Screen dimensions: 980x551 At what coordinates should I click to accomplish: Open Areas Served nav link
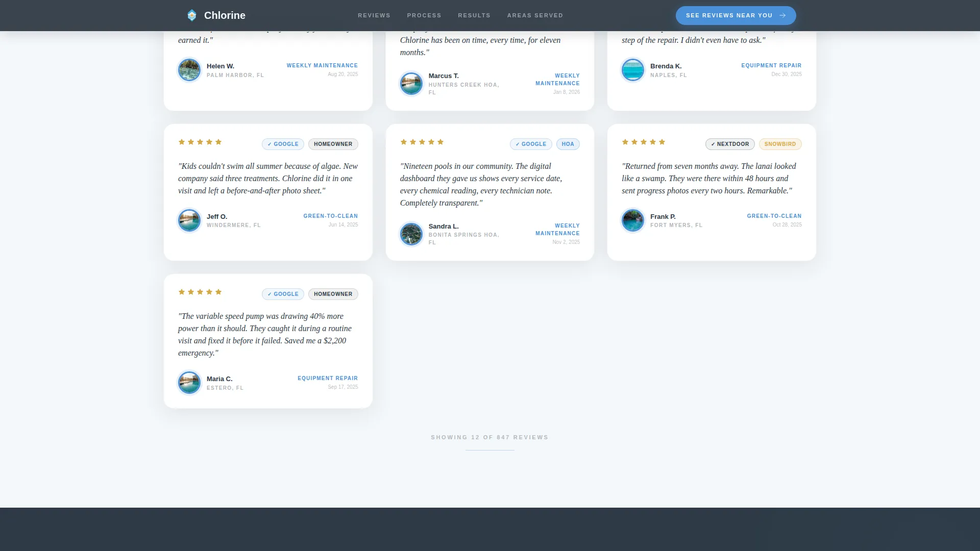(x=535, y=15)
